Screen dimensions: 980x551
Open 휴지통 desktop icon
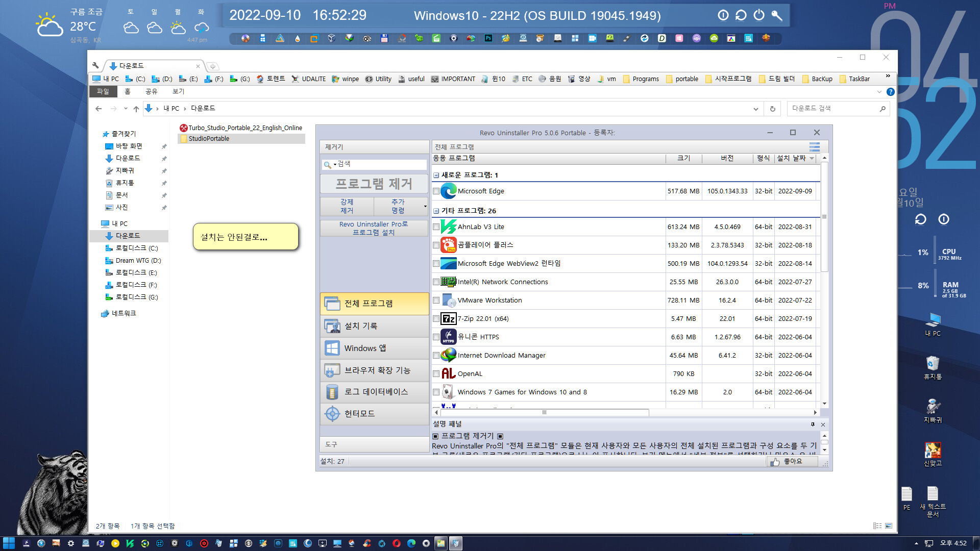click(x=933, y=367)
